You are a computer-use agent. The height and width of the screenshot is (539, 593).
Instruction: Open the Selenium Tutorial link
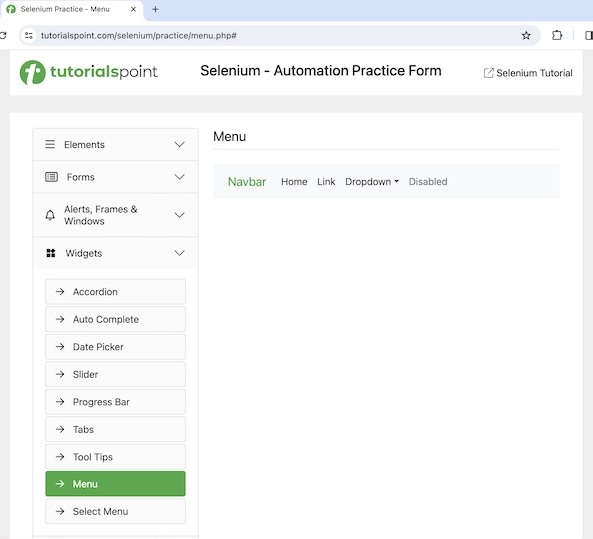point(528,73)
